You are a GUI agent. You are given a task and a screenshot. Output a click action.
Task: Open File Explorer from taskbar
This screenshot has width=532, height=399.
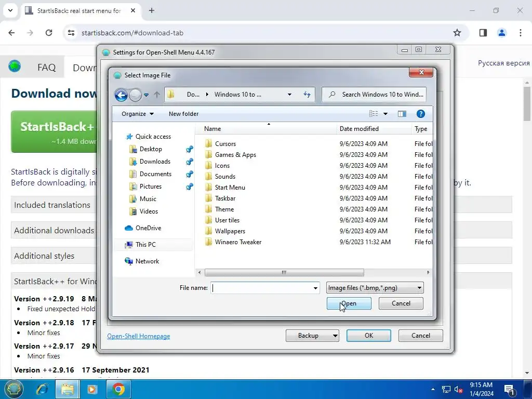(x=68, y=389)
